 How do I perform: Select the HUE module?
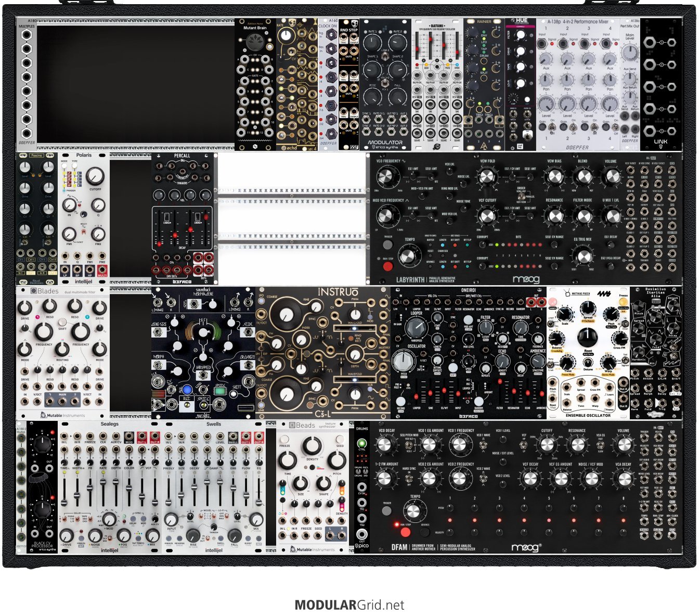pyautogui.click(x=521, y=84)
